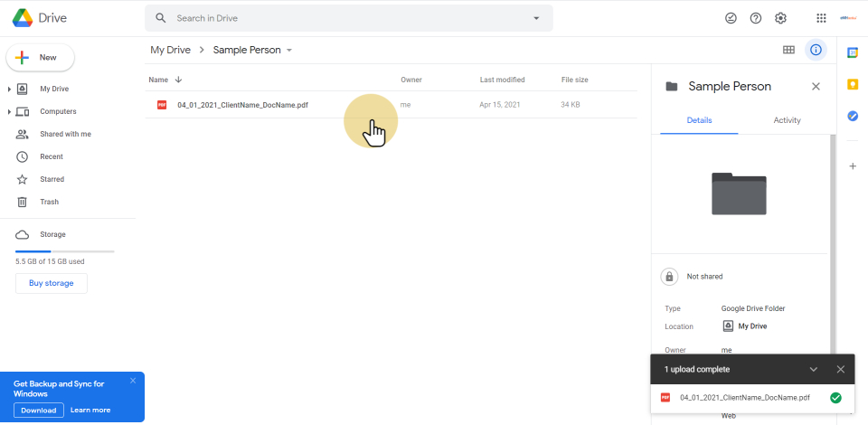868x425 pixels.
Task: Open Google Keep in side panel
Action: point(852,84)
